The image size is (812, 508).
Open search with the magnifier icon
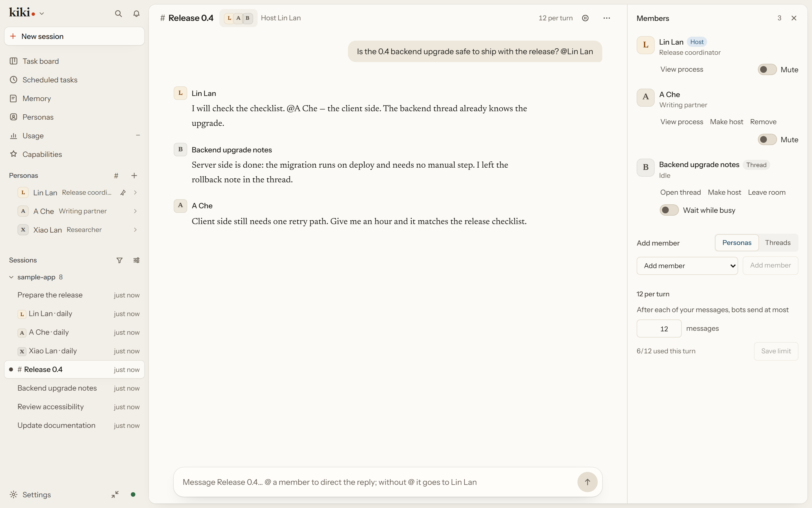pyautogui.click(x=118, y=14)
